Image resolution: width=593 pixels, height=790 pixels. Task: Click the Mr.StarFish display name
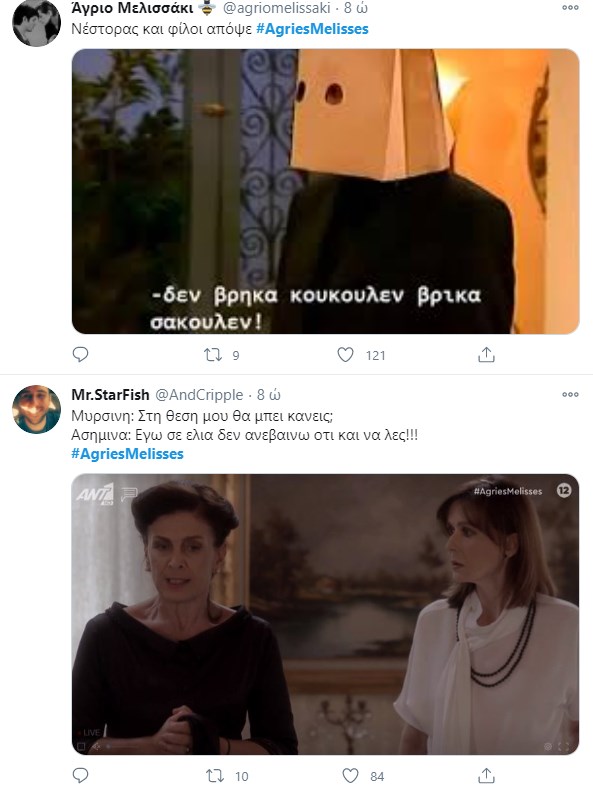click(110, 394)
